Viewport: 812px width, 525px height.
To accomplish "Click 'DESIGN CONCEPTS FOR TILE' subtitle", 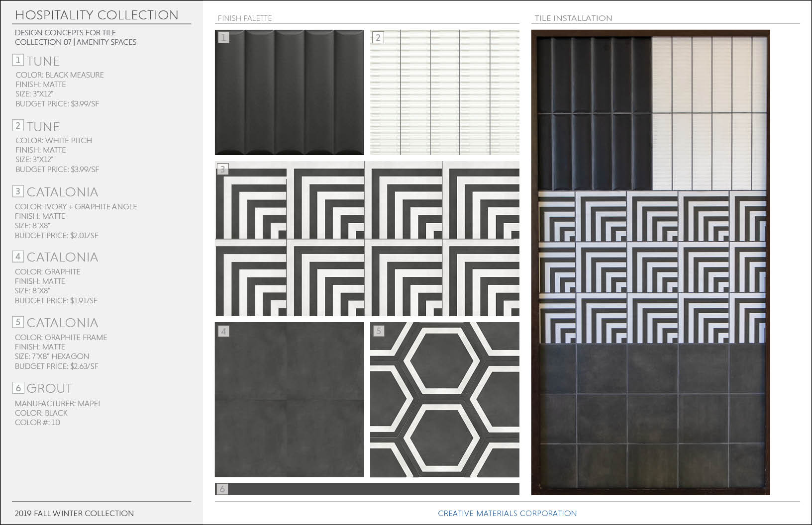I will [x=65, y=32].
